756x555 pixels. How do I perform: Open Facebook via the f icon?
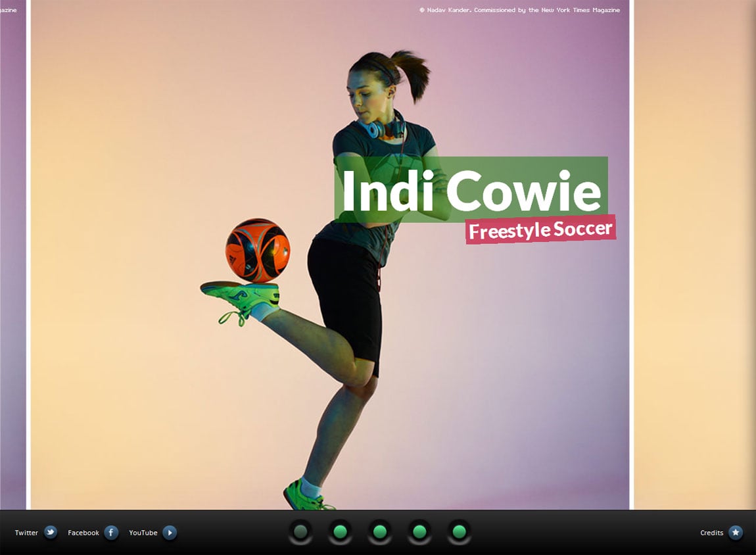point(110,533)
